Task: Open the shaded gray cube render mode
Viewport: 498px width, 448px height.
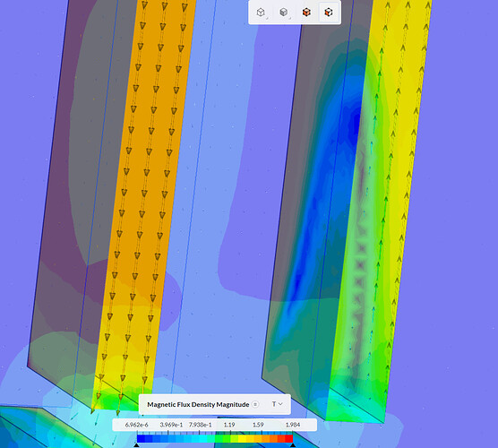Action: click(x=284, y=13)
